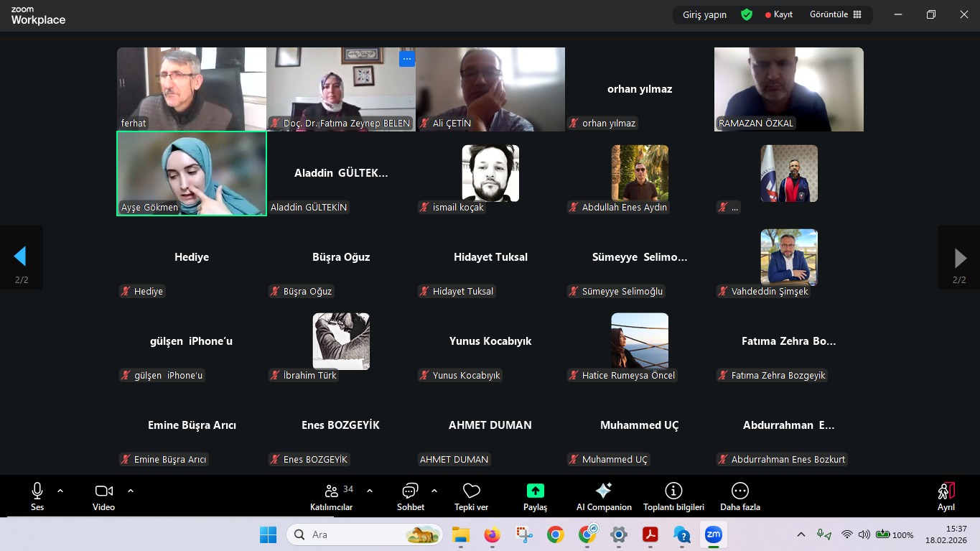
Task: Go to previous page of participants
Action: pos(21,256)
